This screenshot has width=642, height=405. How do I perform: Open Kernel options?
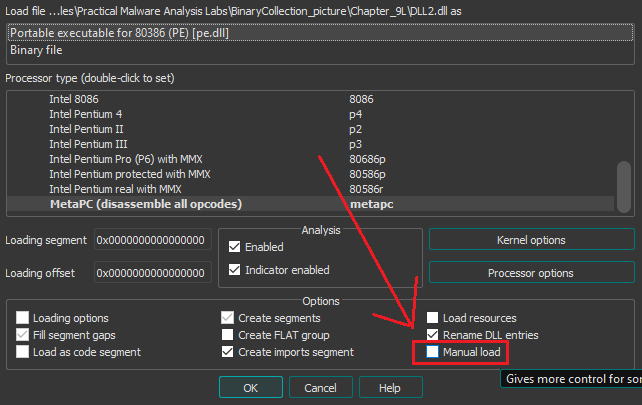531,240
